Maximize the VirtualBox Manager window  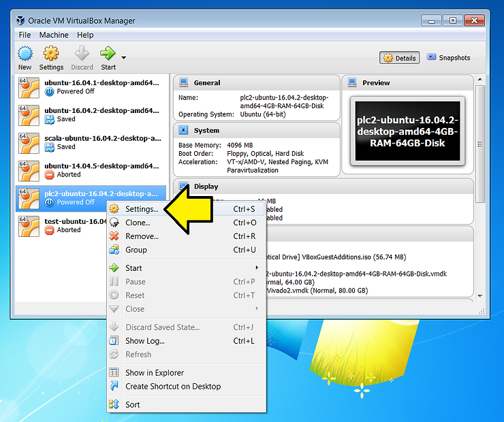click(452, 20)
